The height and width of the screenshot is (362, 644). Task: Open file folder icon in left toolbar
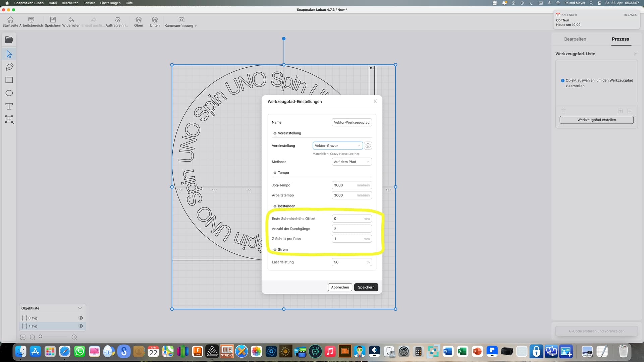point(9,40)
